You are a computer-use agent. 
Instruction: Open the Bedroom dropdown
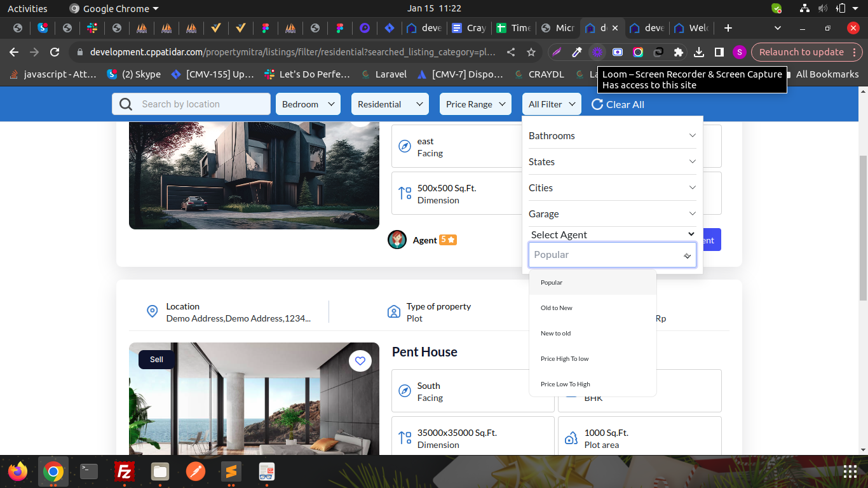point(308,104)
